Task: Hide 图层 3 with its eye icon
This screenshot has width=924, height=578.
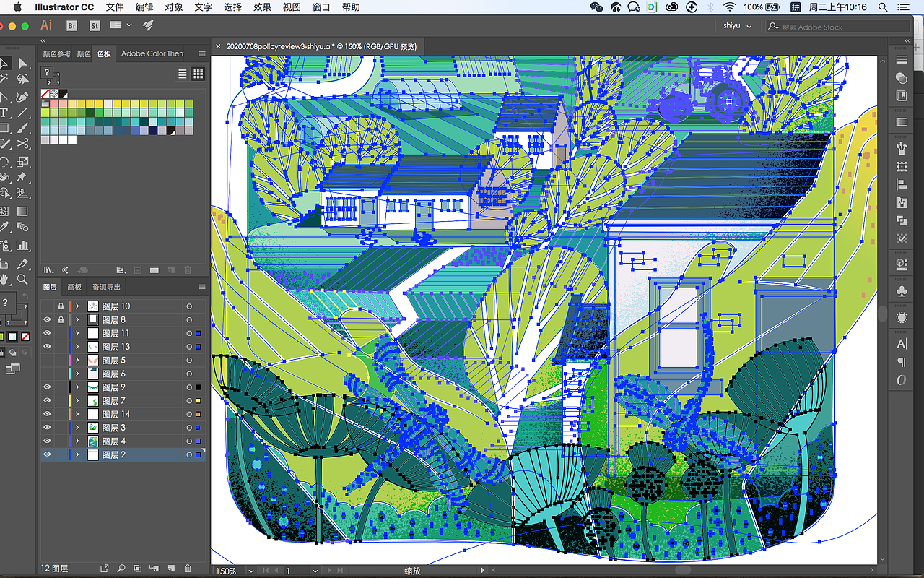Action: pyautogui.click(x=47, y=428)
